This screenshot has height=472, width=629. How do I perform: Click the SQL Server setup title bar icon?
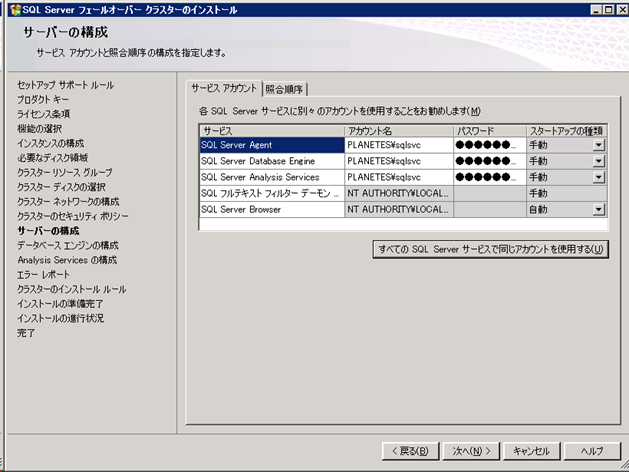point(15,10)
